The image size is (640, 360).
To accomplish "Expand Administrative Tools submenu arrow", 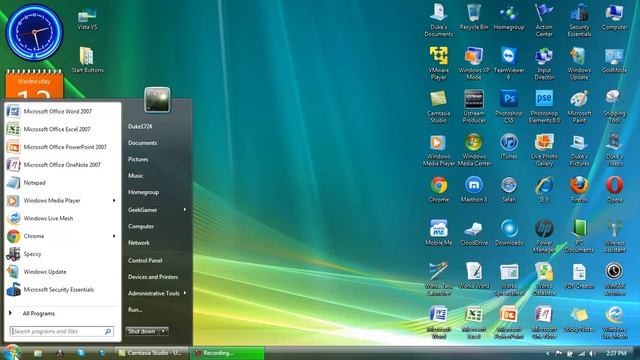I will point(185,293).
